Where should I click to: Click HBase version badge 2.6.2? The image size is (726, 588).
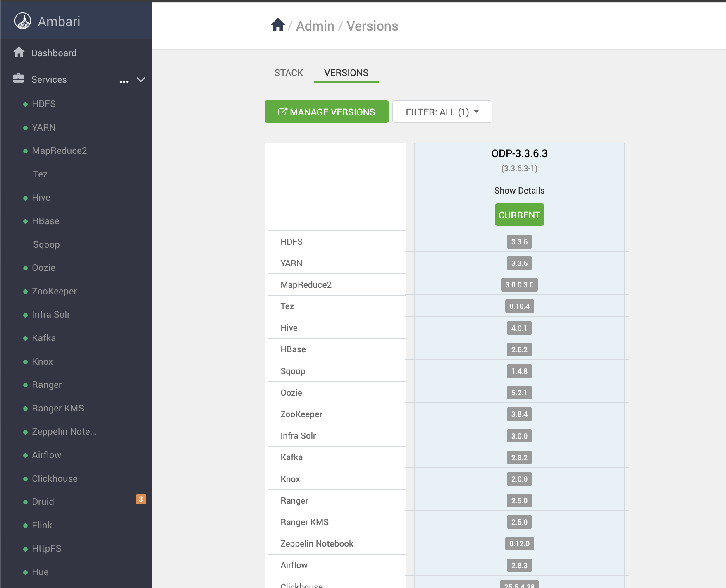click(x=519, y=349)
